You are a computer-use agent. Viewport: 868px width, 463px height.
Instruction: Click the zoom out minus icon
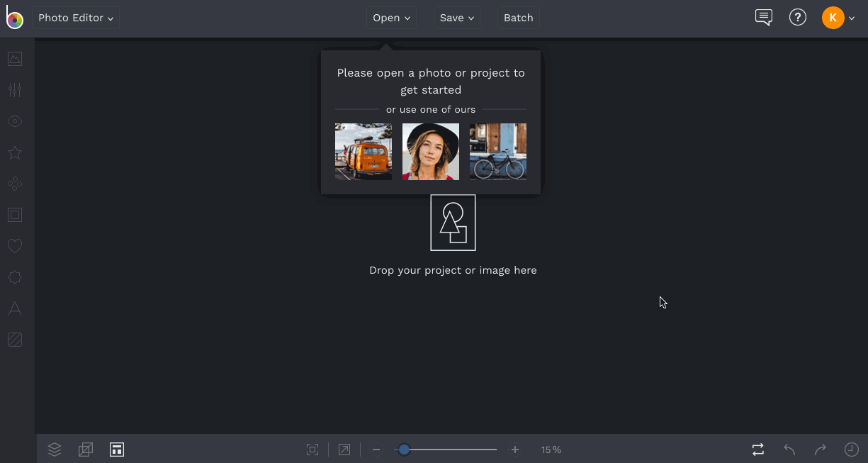coord(376,450)
